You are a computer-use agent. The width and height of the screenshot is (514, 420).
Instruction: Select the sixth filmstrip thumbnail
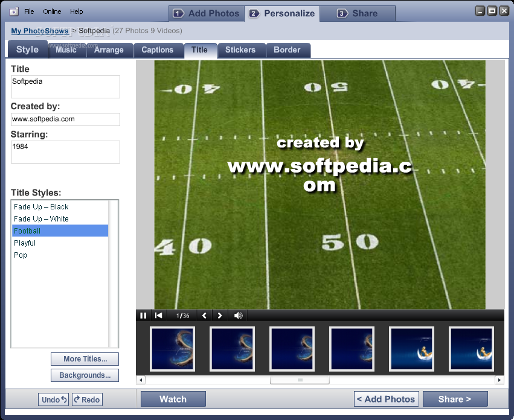471,349
